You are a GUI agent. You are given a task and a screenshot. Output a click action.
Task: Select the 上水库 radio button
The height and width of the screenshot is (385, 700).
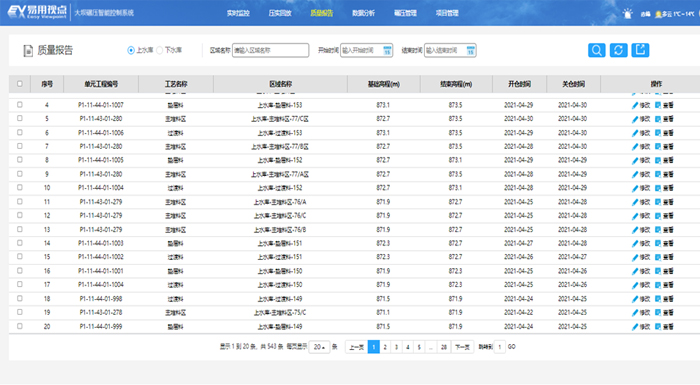coord(131,50)
